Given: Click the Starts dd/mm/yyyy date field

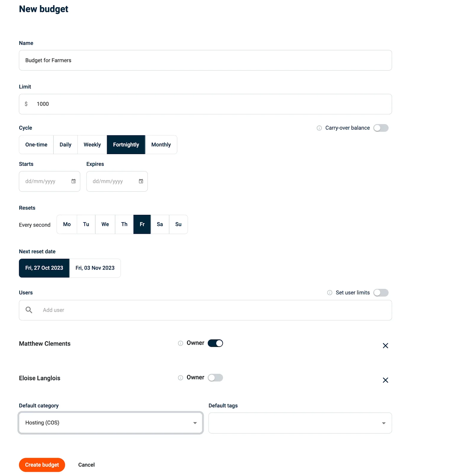Looking at the screenshot, I should coord(50,181).
